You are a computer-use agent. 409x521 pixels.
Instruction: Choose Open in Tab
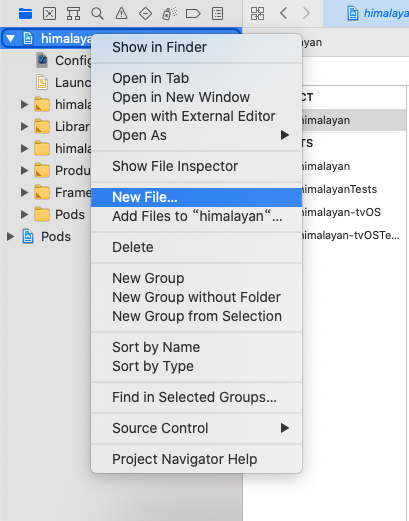pyautogui.click(x=197, y=78)
